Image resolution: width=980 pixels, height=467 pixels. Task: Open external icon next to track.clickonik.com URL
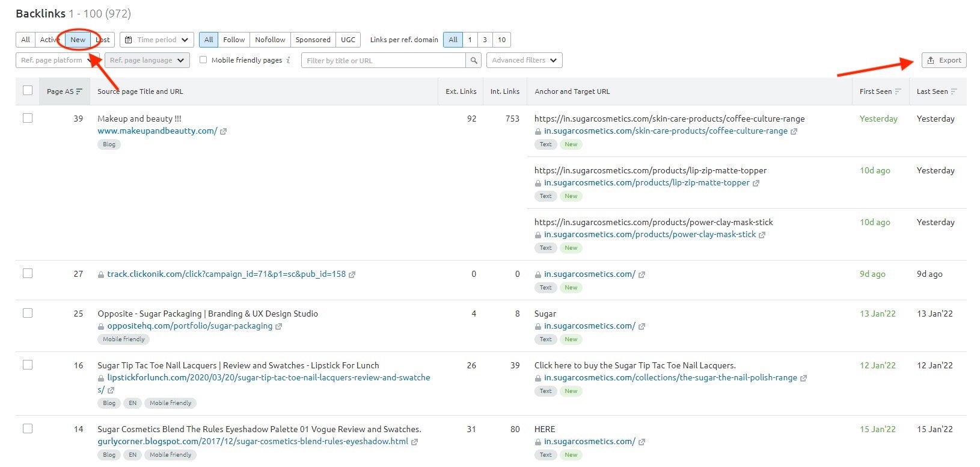point(352,274)
